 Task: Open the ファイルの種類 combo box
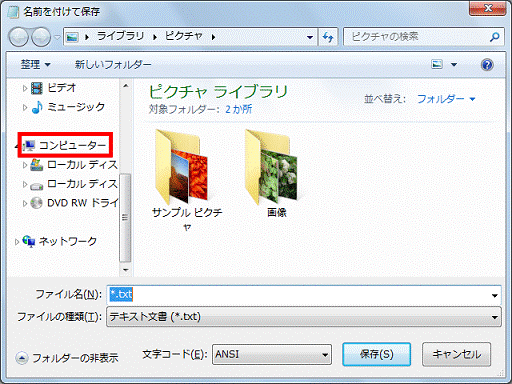pyautogui.click(x=304, y=317)
